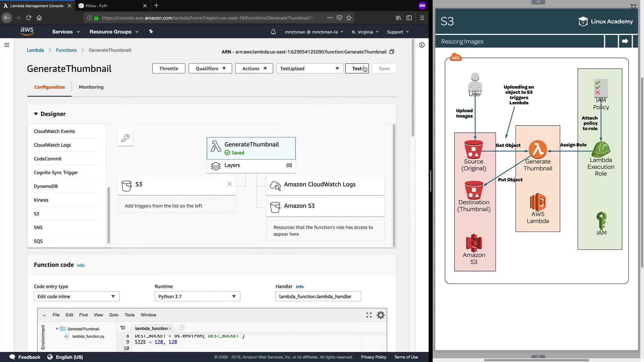The width and height of the screenshot is (644, 362).
Task: Open the TestUpload event dropdown
Action: click(x=310, y=68)
